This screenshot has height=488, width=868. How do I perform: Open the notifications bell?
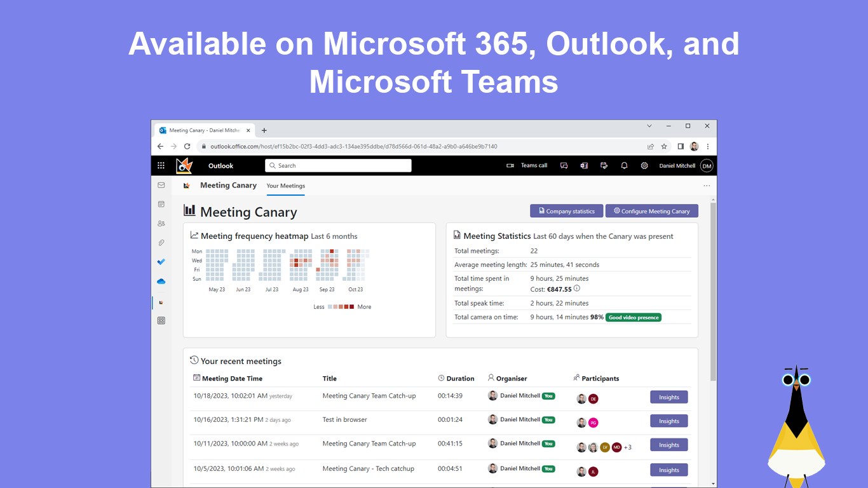pos(624,166)
